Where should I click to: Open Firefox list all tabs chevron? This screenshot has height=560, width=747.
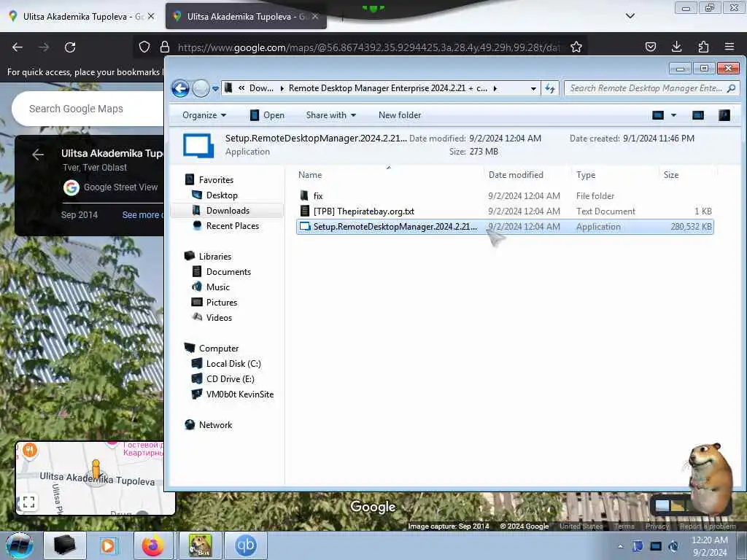coord(630,16)
